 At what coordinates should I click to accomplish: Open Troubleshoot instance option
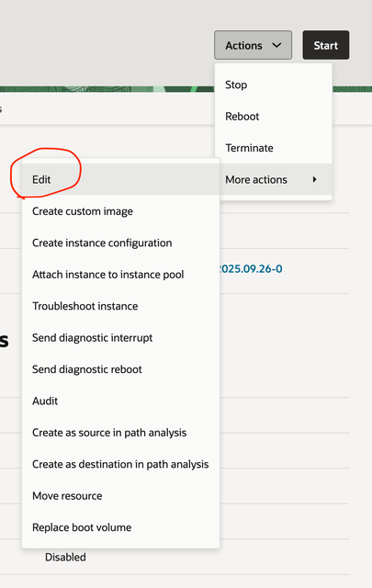120,306
